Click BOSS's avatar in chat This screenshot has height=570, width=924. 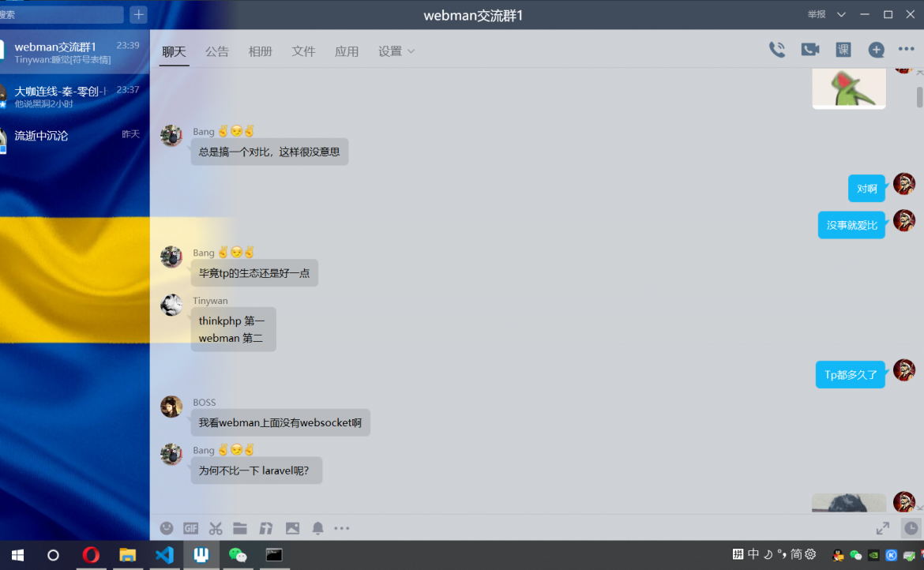pos(171,407)
